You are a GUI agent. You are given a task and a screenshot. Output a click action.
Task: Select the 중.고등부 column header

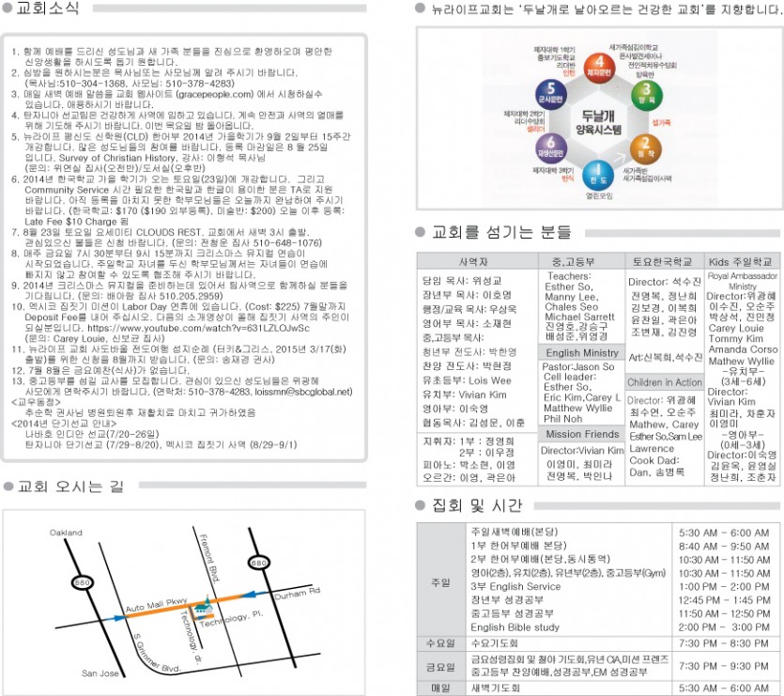tap(581, 261)
